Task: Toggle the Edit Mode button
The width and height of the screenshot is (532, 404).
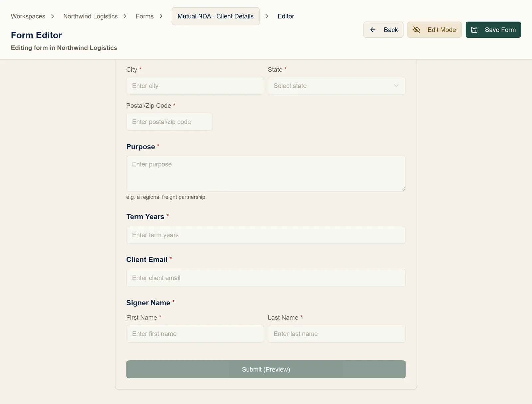Action: (434, 30)
